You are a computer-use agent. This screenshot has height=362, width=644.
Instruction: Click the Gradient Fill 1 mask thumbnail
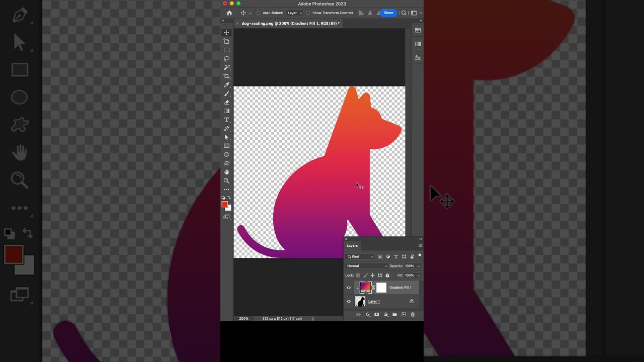381,288
